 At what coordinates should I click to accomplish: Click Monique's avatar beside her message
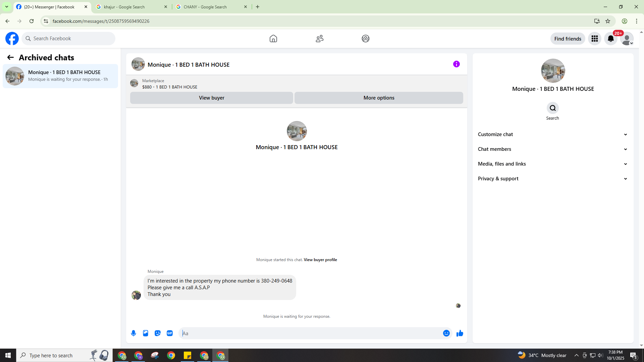click(x=136, y=295)
